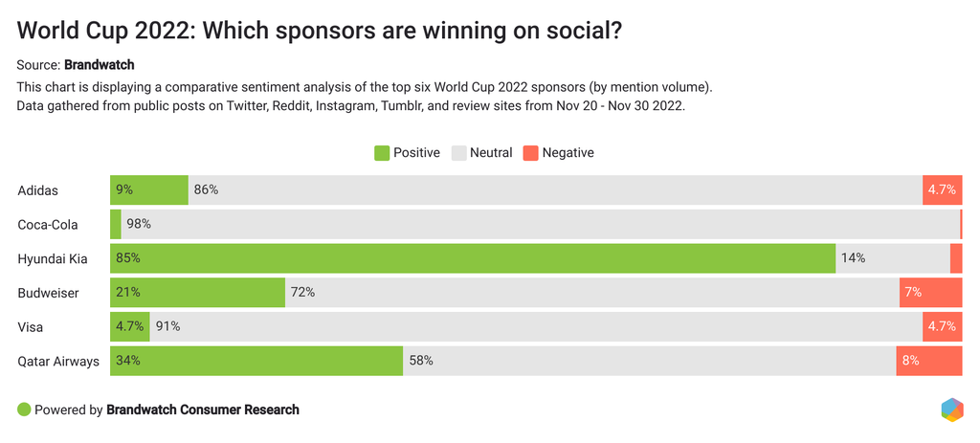Click the Qatar Airways row label

tap(57, 362)
